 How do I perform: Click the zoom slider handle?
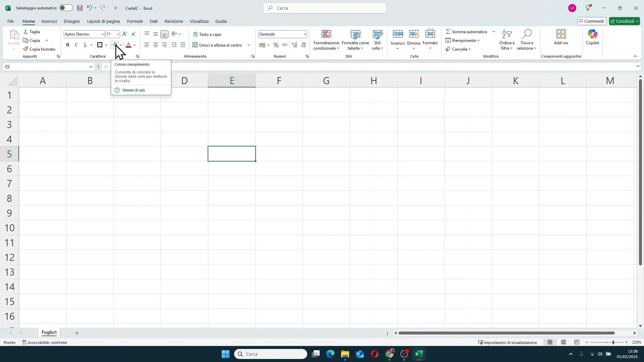tap(613, 342)
